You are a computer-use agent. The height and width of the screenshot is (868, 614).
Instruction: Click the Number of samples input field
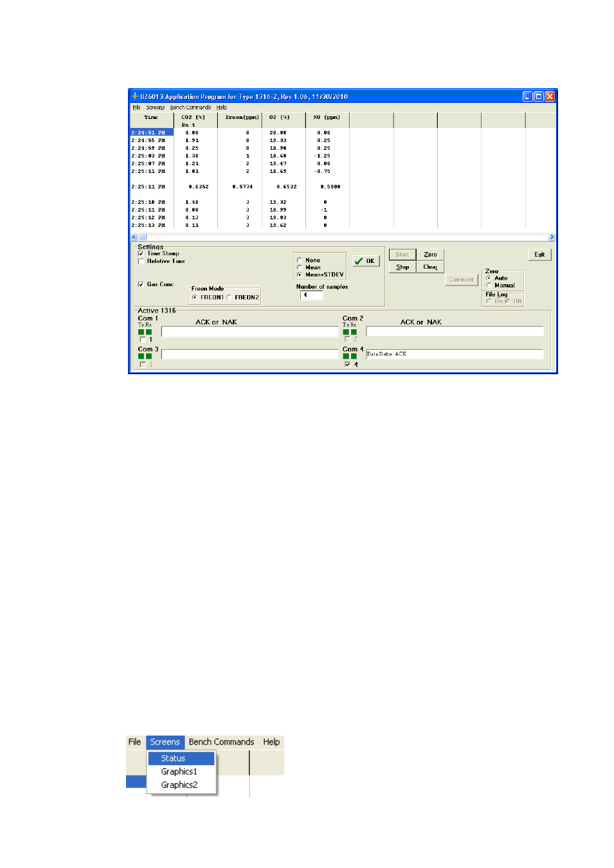312,295
